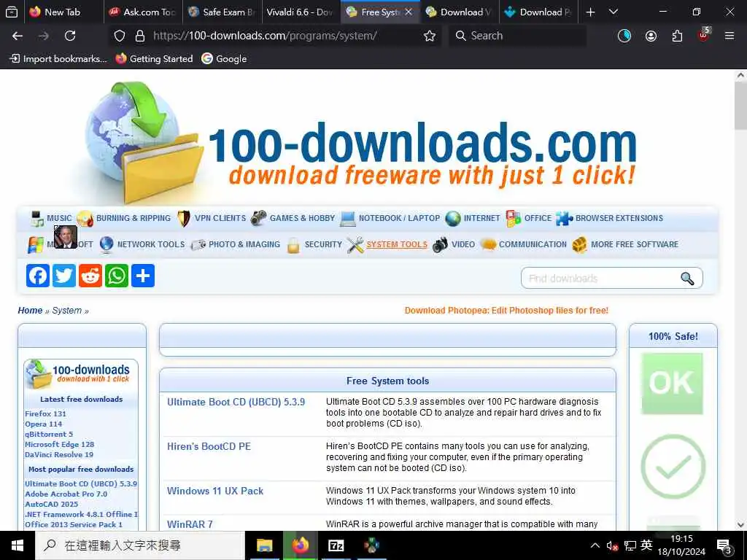This screenshot has height=560, width=747.
Task: Click the Home breadcrumb link
Action: click(x=30, y=311)
